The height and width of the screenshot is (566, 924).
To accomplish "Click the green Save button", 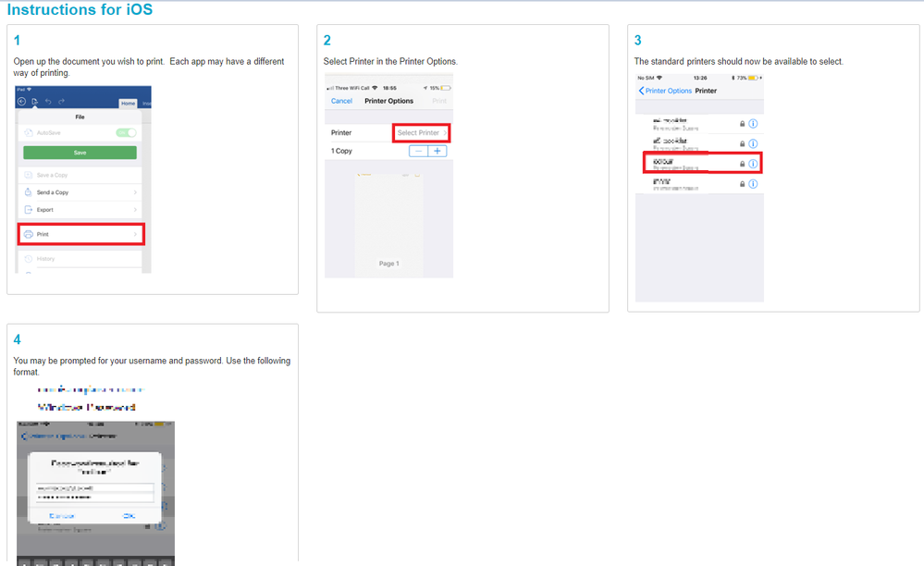I will tap(80, 153).
